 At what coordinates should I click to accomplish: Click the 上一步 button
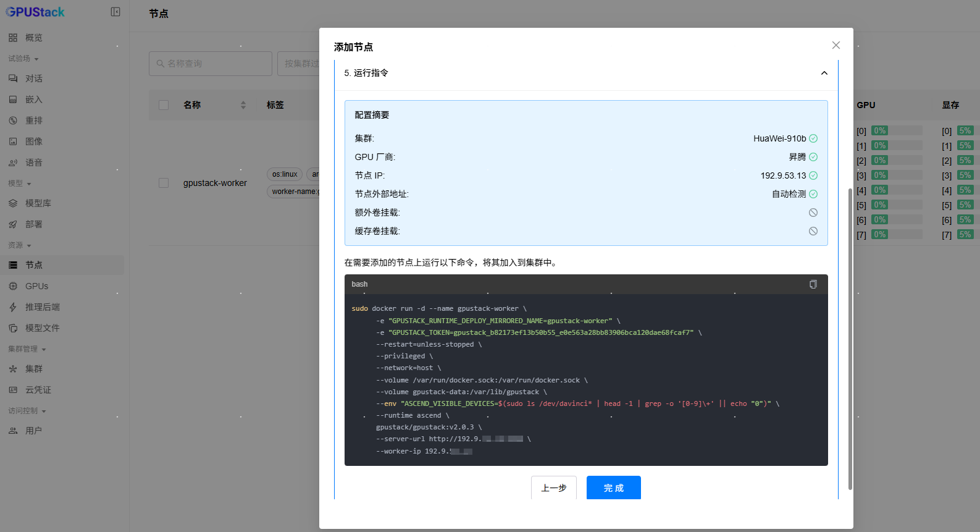click(x=554, y=488)
